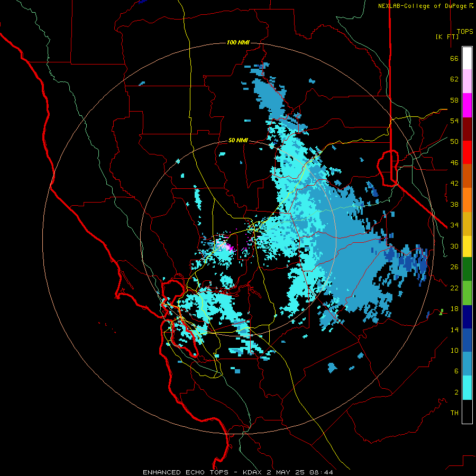Viewport: 476px width, 476px height.
Task: Click the [K FT] unit label
Action: pos(447,36)
